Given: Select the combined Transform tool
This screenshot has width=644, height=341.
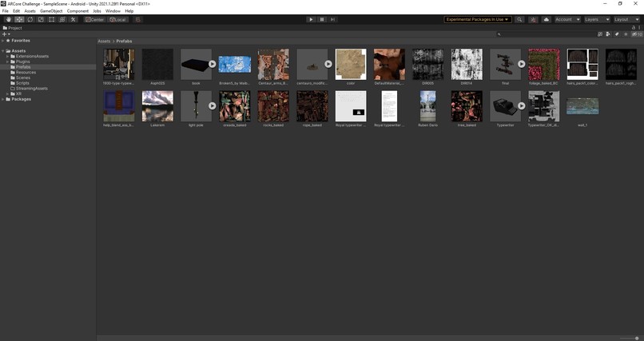Looking at the screenshot, I should (62, 19).
